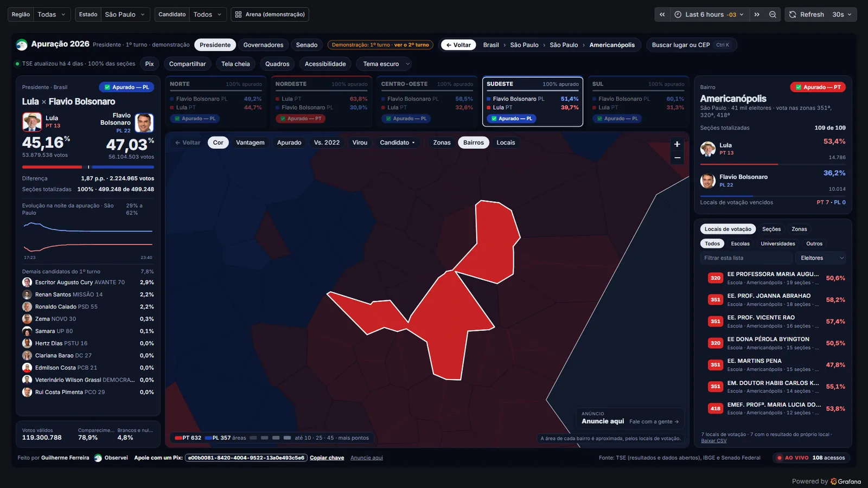Toggle Zonas map granularity
The image size is (868, 488).
click(442, 143)
